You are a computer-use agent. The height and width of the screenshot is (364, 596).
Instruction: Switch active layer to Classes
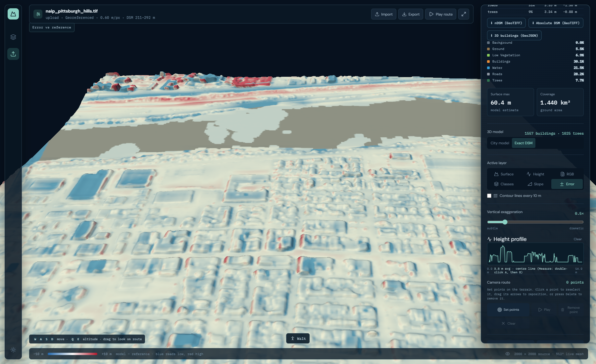504,184
